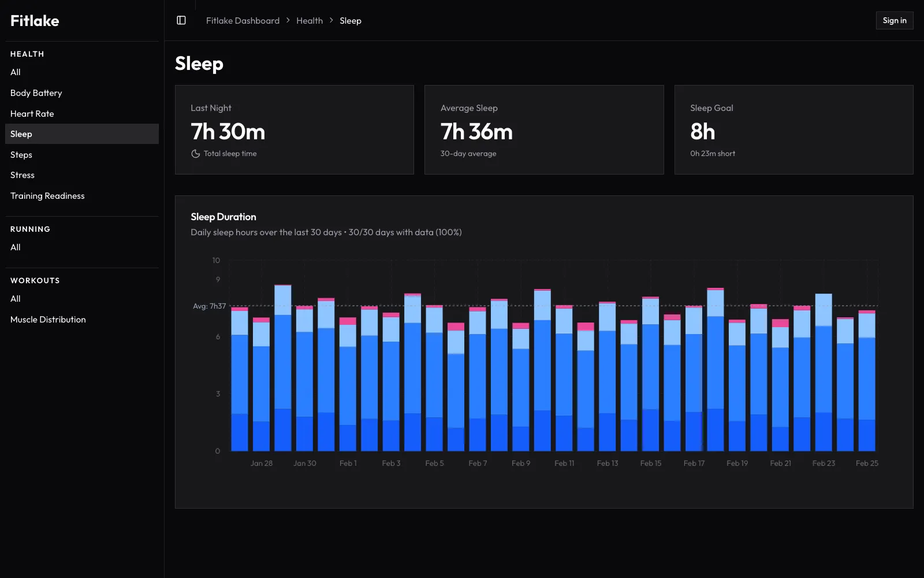Click the Sleep Duration chart title
This screenshot has height=578, width=924.
pyautogui.click(x=223, y=217)
